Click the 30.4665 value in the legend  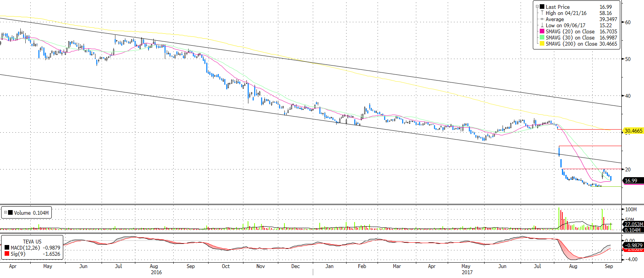pos(608,44)
